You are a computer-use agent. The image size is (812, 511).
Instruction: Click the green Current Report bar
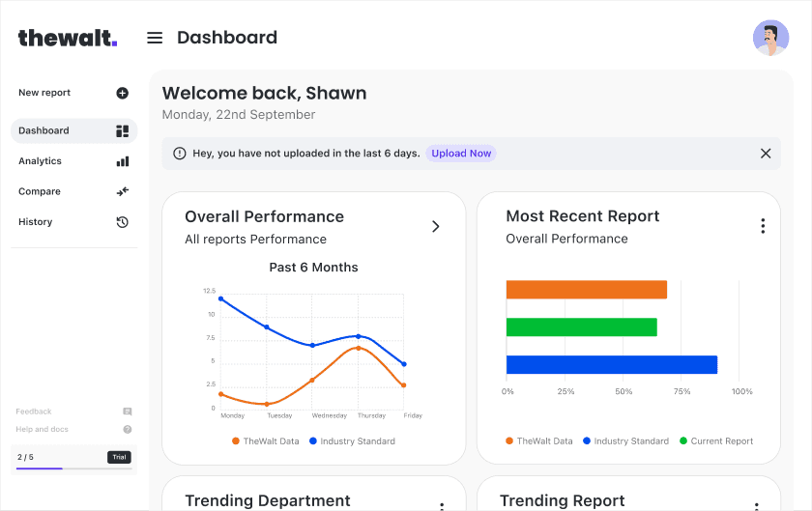coord(582,327)
